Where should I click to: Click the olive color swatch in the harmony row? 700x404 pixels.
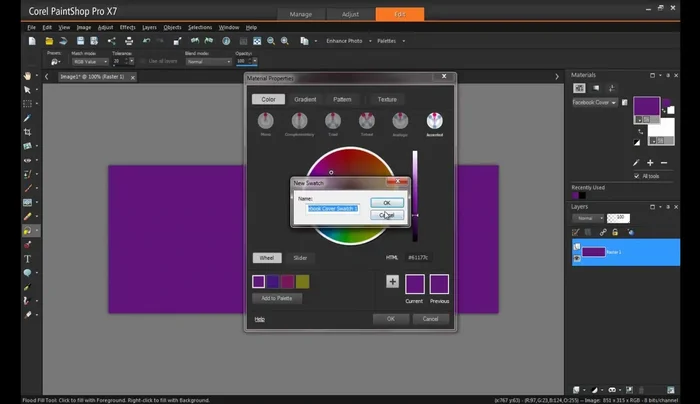[x=303, y=282]
